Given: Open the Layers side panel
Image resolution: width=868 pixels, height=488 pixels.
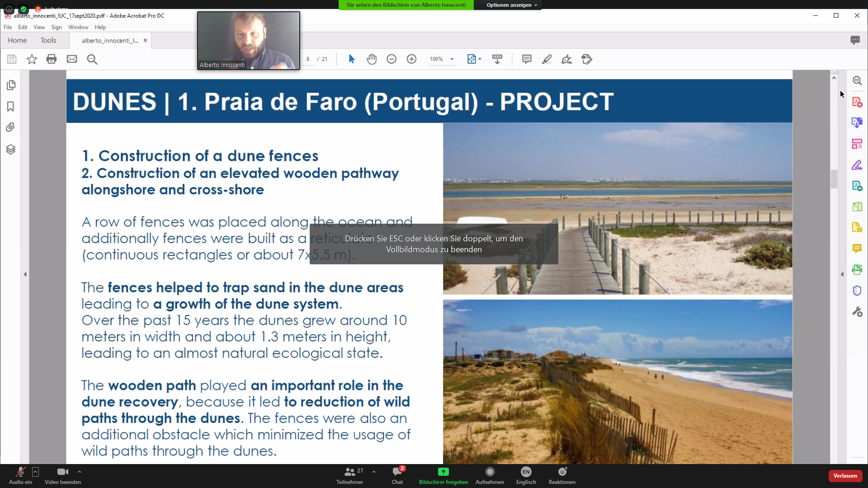Looking at the screenshot, I should click(10, 149).
